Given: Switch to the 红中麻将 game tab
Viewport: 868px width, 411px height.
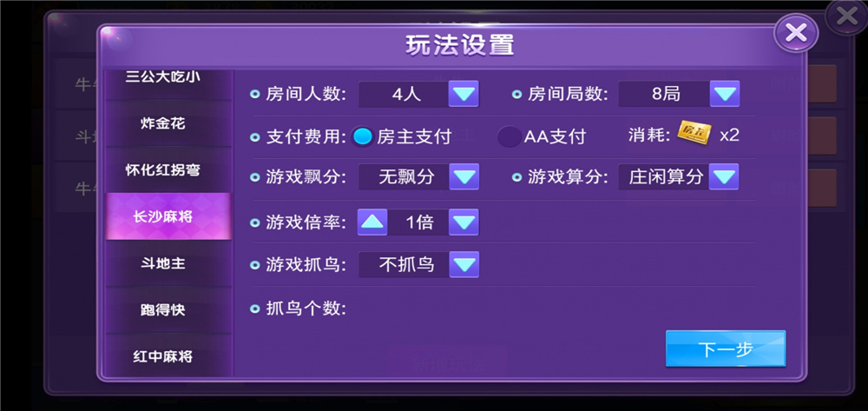Looking at the screenshot, I should [x=163, y=355].
